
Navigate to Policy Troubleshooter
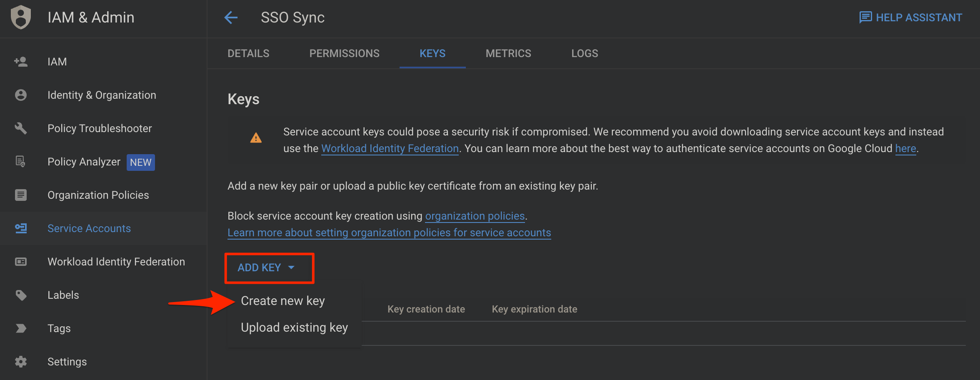(x=100, y=128)
